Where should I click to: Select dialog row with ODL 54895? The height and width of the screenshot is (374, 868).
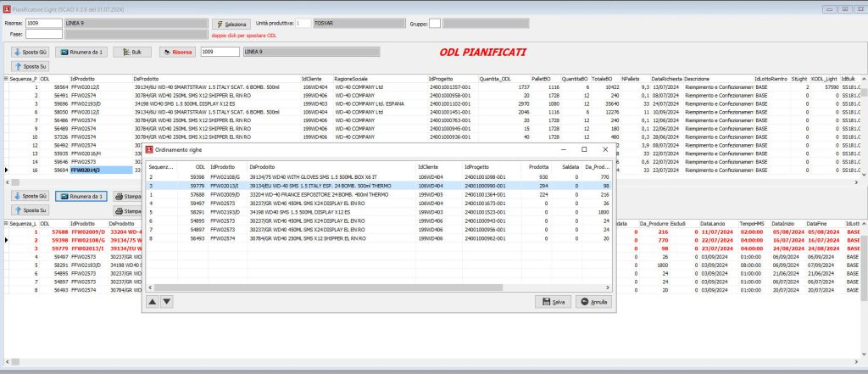tap(379, 221)
